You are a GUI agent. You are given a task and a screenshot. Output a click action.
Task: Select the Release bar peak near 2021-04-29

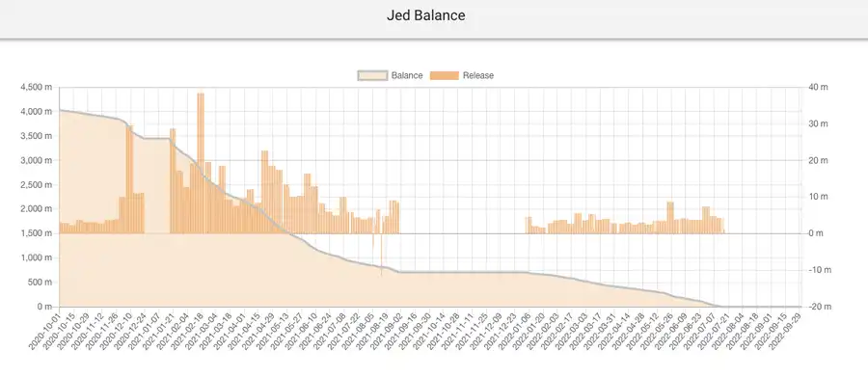click(264, 192)
